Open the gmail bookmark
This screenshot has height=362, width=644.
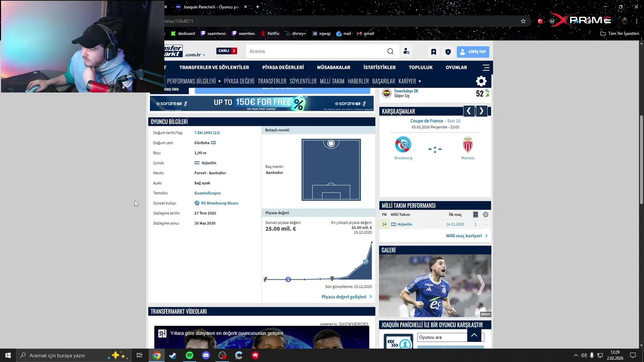[365, 34]
